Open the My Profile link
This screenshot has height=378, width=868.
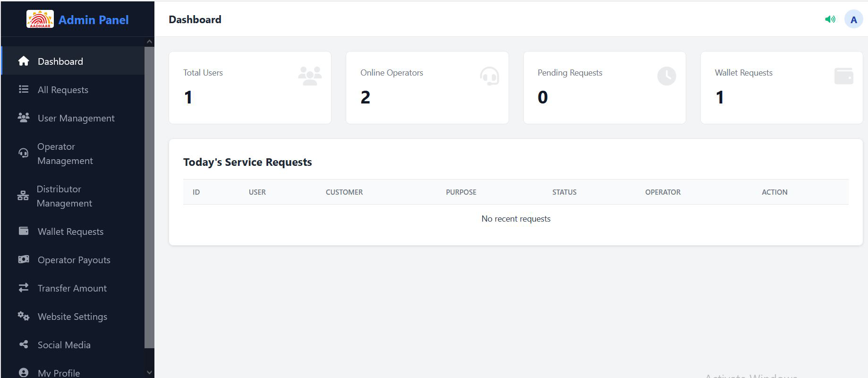(59, 373)
